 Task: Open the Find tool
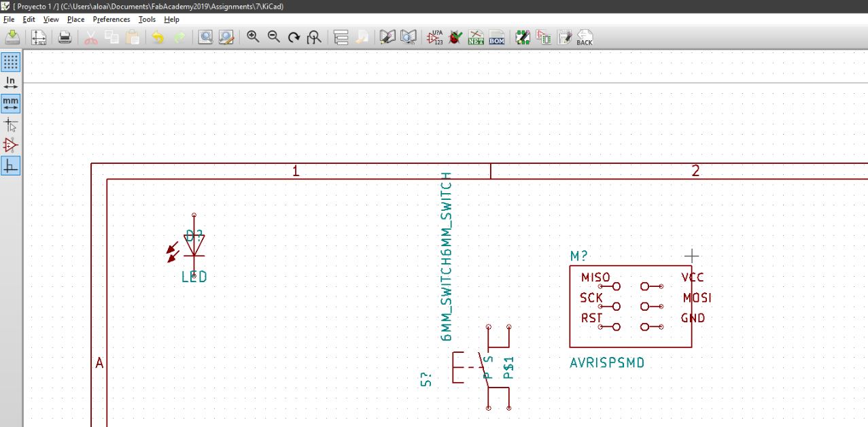point(205,37)
